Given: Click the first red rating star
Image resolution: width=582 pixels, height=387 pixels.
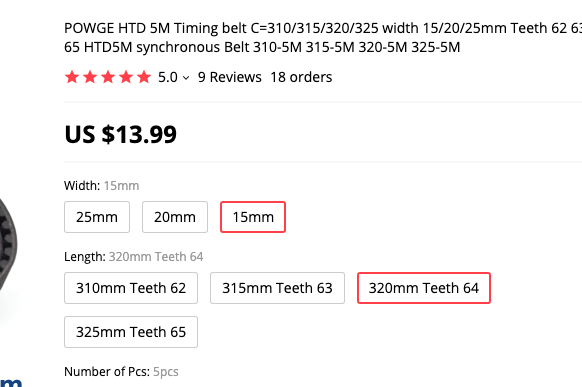Looking at the screenshot, I should point(72,77).
